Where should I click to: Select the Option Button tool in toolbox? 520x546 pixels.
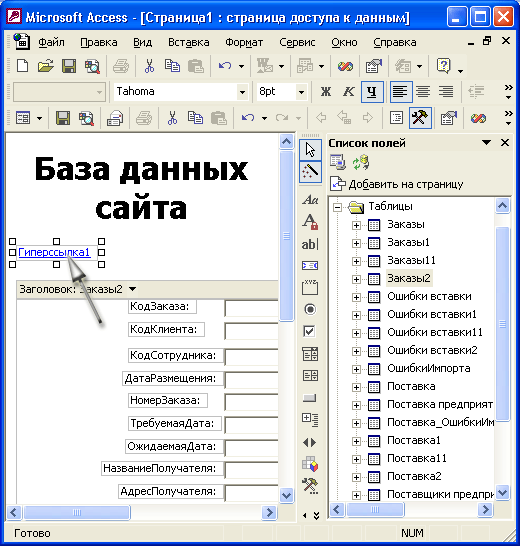[x=310, y=309]
